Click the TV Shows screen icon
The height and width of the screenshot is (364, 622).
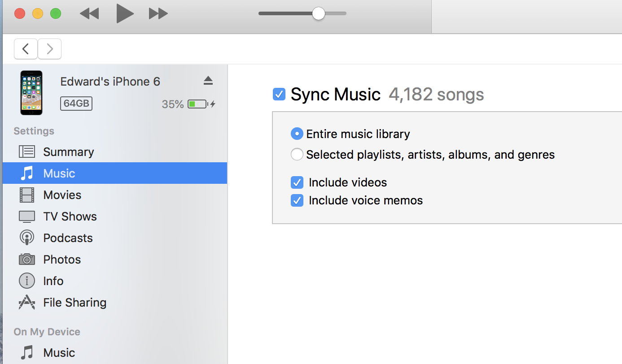coord(27,217)
